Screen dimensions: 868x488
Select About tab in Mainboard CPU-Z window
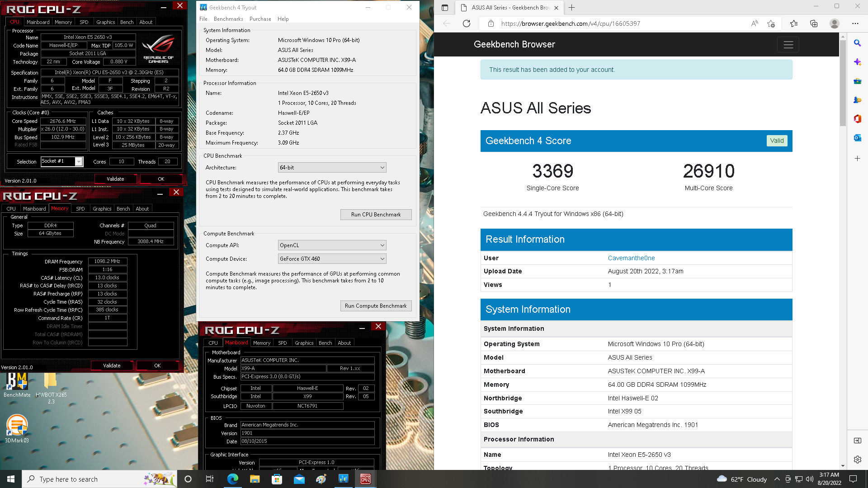(x=344, y=343)
